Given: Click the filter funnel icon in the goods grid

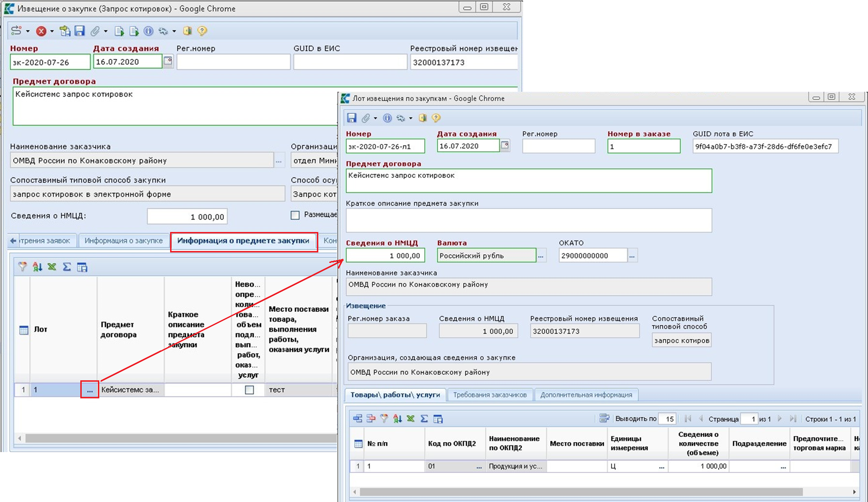Looking at the screenshot, I should point(384,419).
